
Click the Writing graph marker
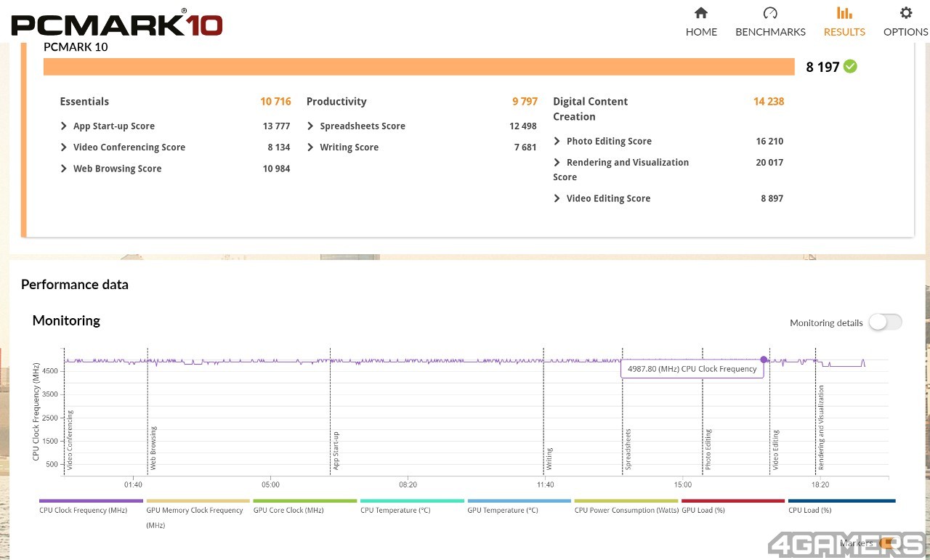[550, 459]
